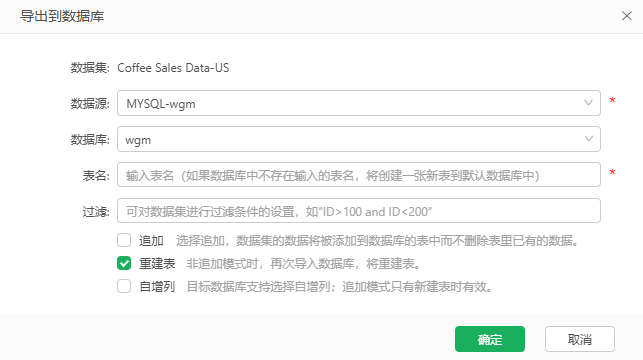This screenshot has width=643, height=360.
Task: Click the 重建表 checkbox label text
Action: pos(157,264)
